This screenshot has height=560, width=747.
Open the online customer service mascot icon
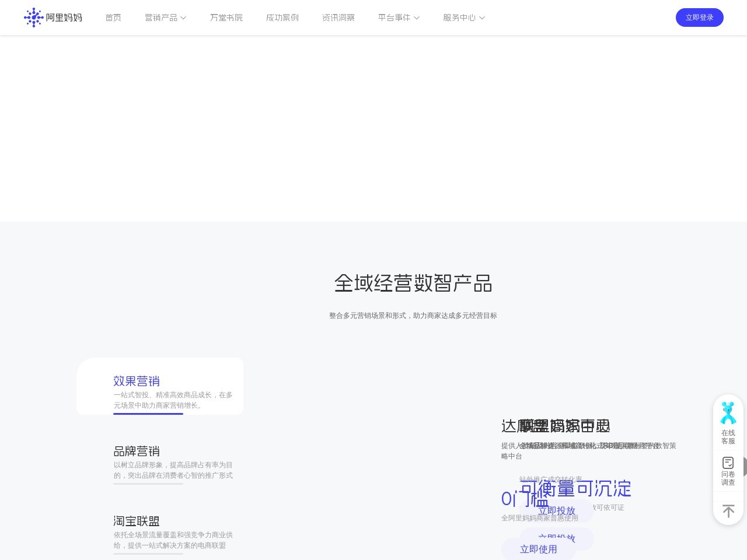tap(728, 413)
